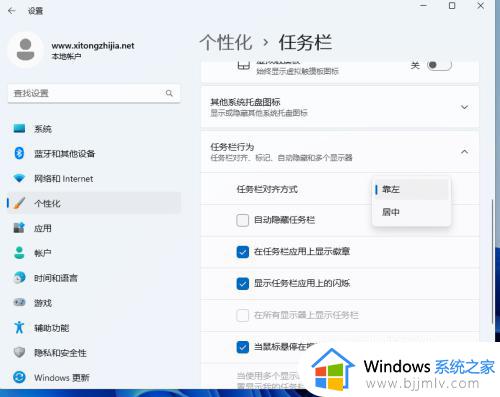The image size is (500, 397).
Task: Click the 游戏 controller icon
Action: [19, 302]
